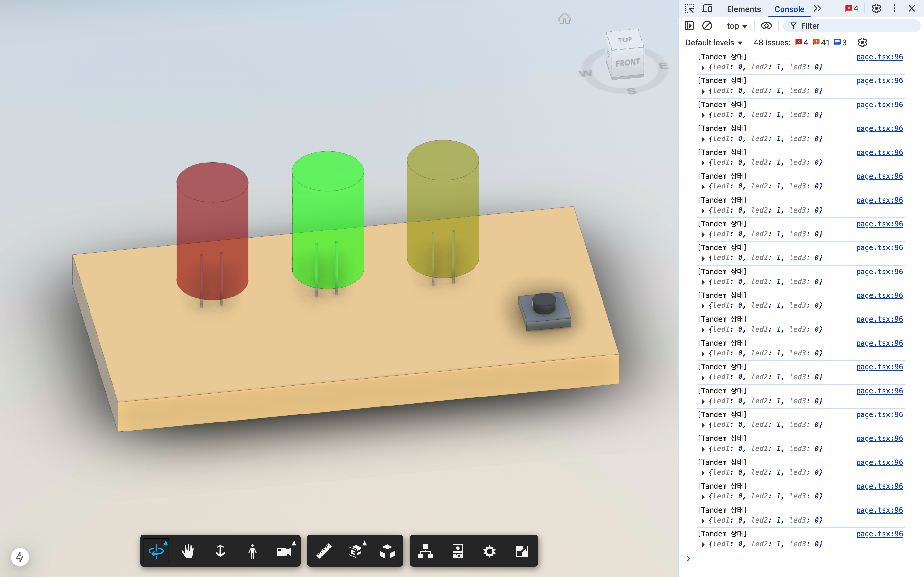Open the Section analysis tool
924x577 pixels.
tap(355, 551)
